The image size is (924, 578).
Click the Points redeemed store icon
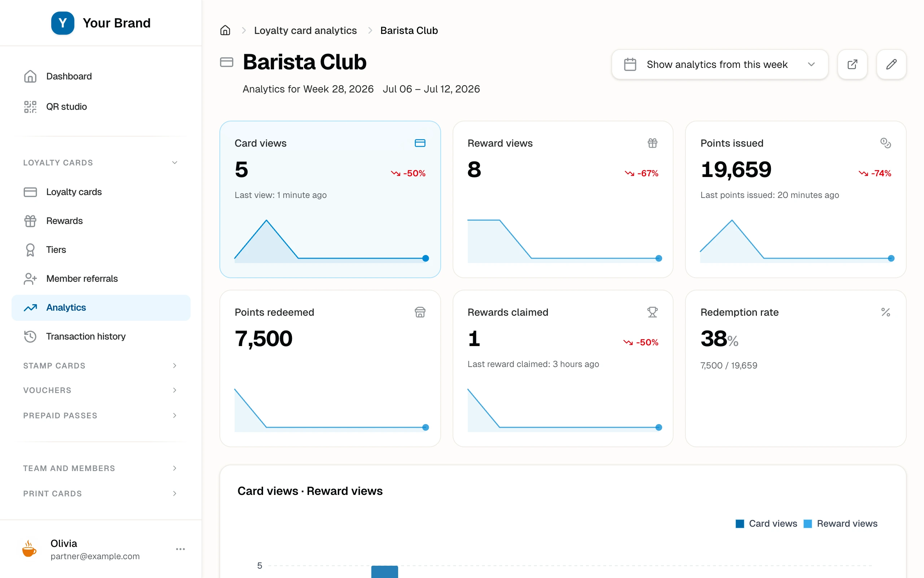coord(420,312)
